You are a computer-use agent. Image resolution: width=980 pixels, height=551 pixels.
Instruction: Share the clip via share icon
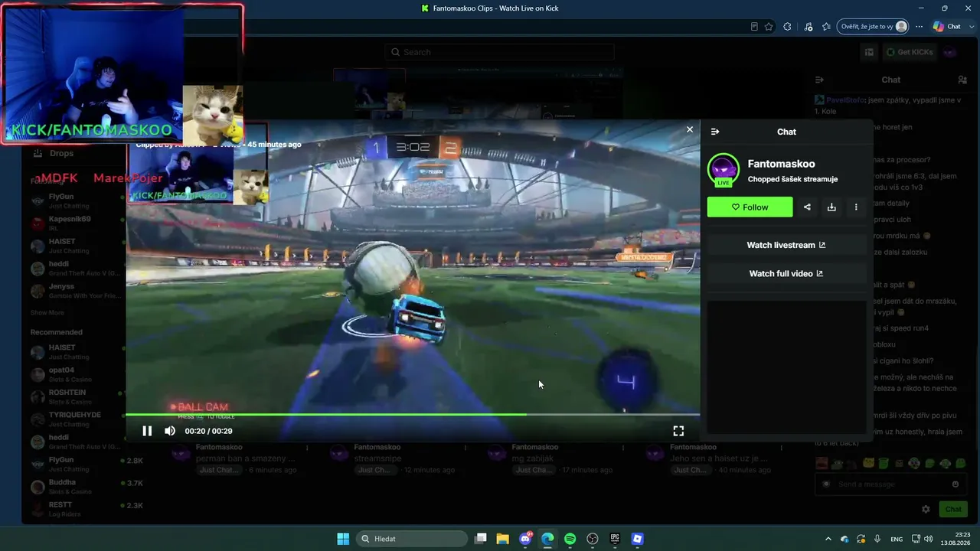pos(807,207)
